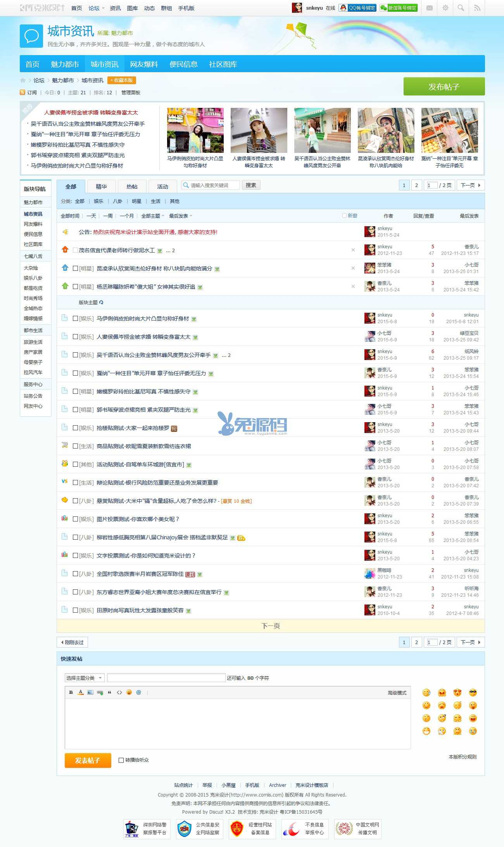Click the vote poll icon of 图片投票测试 thread
The height and width of the screenshot is (847, 504).
[x=65, y=518]
